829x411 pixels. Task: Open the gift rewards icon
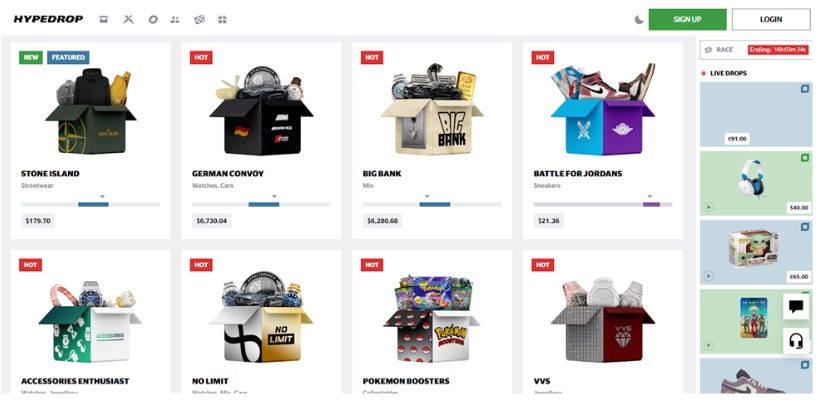point(222,20)
